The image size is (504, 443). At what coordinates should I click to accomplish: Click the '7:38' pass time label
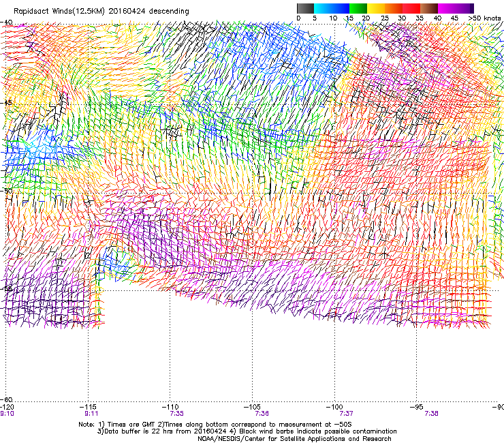[431, 414]
